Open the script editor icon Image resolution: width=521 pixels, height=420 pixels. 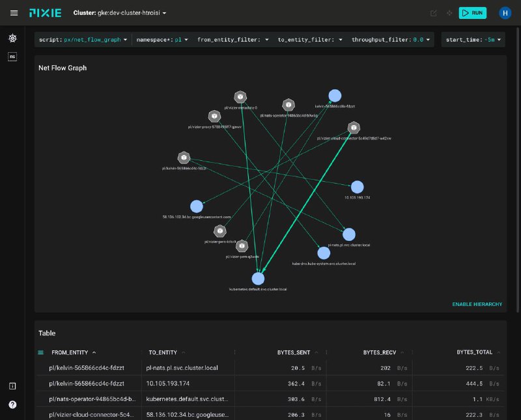click(433, 13)
